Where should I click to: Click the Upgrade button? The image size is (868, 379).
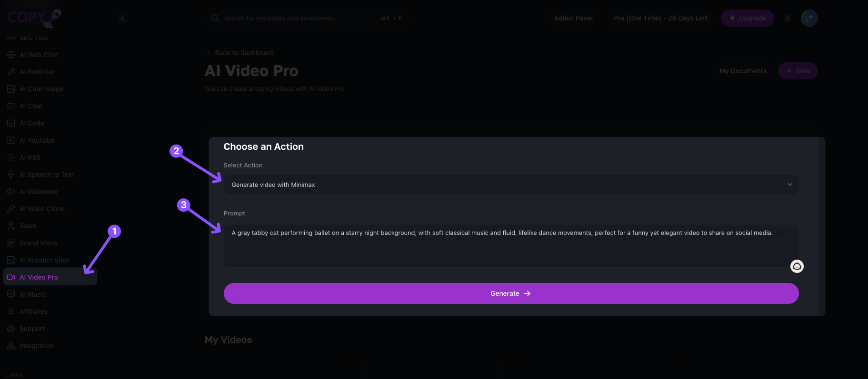(x=747, y=18)
